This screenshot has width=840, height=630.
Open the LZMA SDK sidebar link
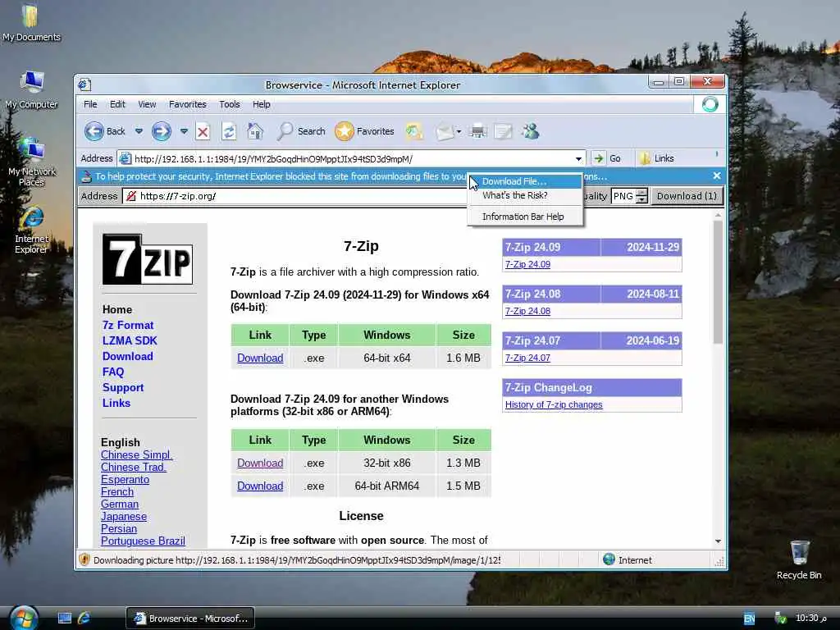click(x=130, y=340)
